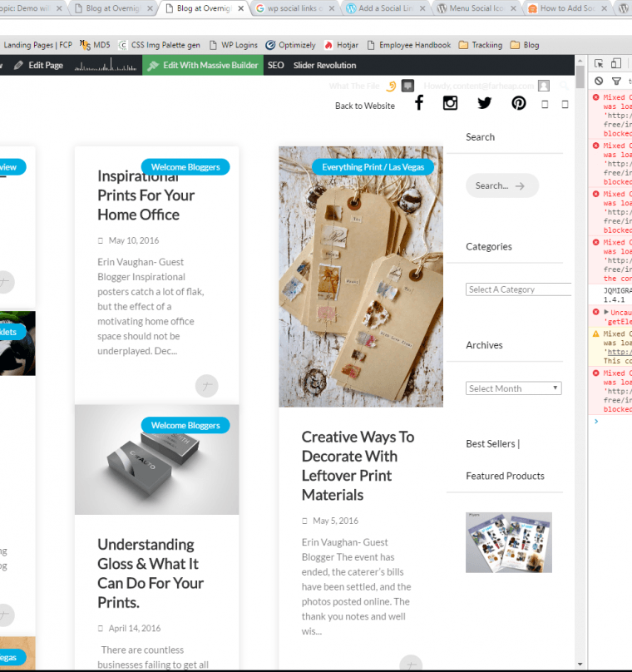Screen dimensions: 632x672
Task: Open the Instagram social icon
Action: [x=450, y=103]
